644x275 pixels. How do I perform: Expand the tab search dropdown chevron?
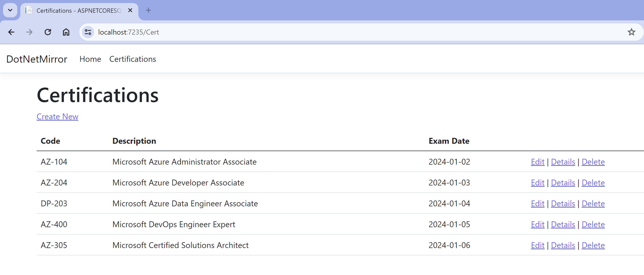(10, 10)
